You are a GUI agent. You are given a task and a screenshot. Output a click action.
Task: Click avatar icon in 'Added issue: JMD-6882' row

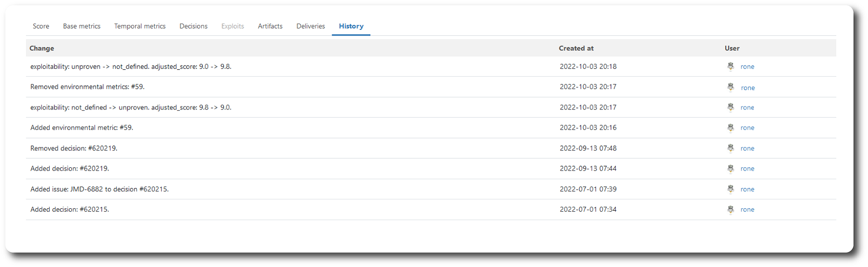coord(731,189)
